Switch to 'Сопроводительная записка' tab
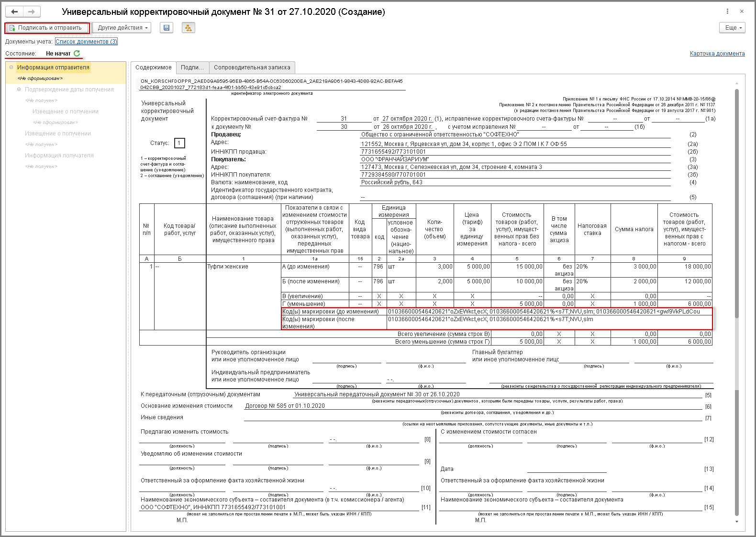 pos(252,67)
